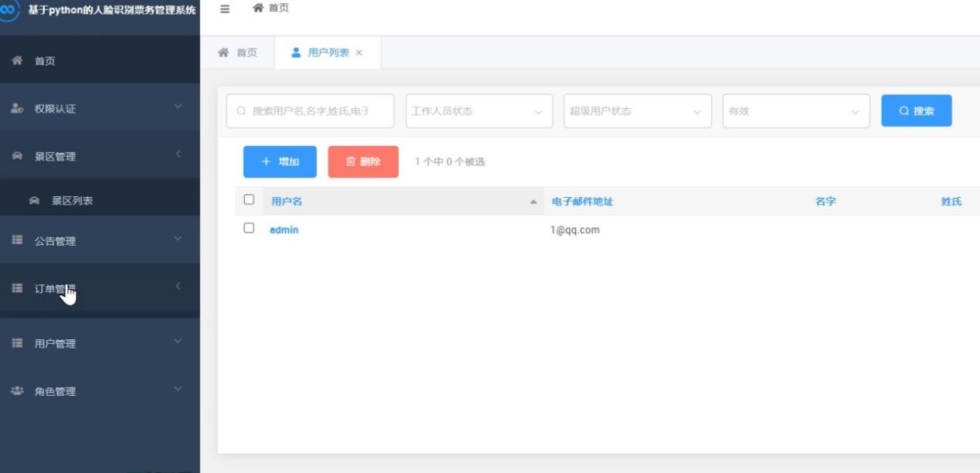Viewport: 980px width, 473px height.
Task: Open the admin user detail link
Action: [x=282, y=230]
